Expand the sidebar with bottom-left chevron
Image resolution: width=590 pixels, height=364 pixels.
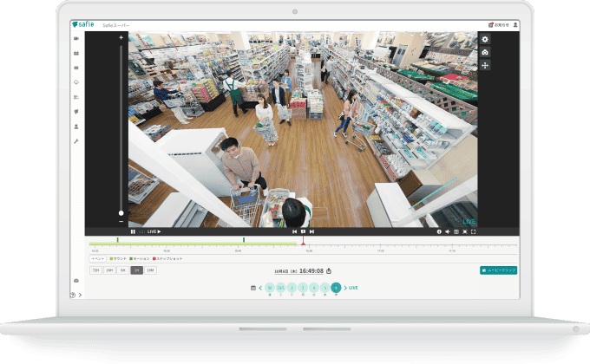pyautogui.click(x=81, y=296)
